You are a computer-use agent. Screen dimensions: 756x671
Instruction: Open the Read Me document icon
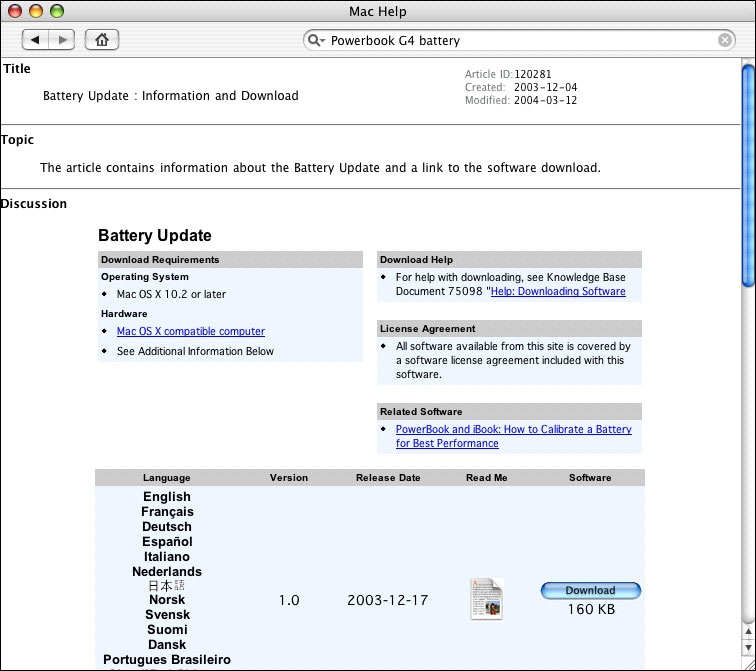click(x=486, y=599)
